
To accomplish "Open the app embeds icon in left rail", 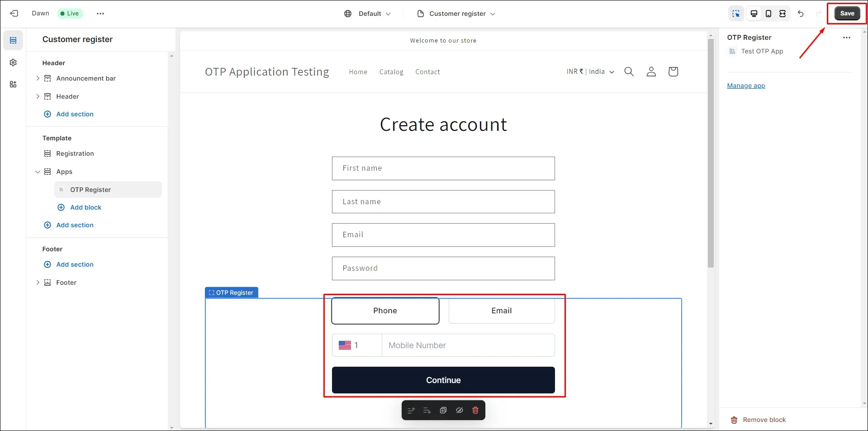I will (13, 84).
